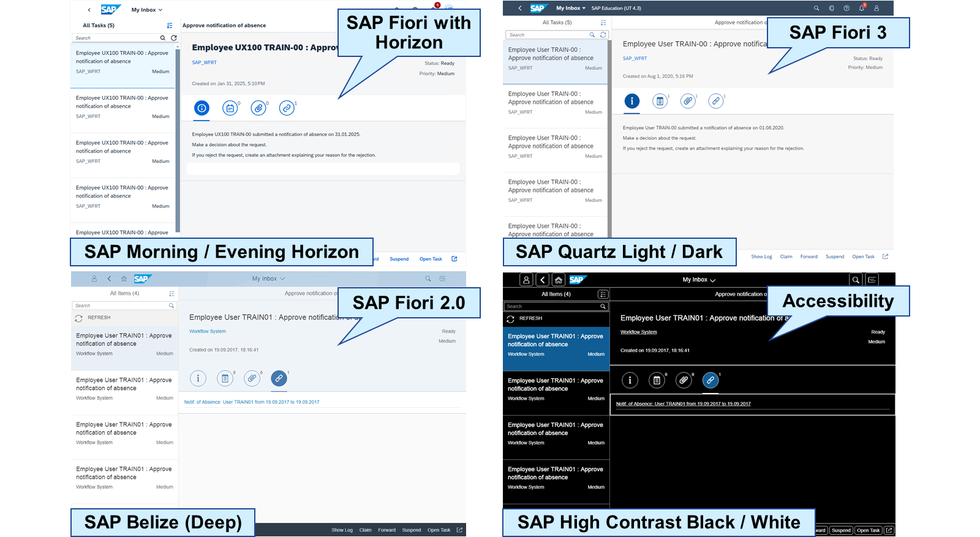Open link objects icon tab in Quartz detail
The height and width of the screenshot is (537, 980).
point(716,101)
